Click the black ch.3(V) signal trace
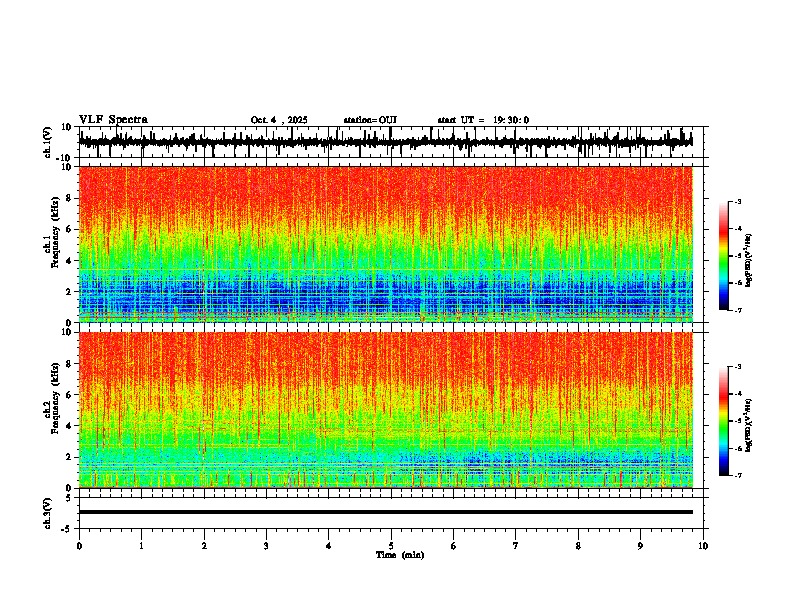Image resolution: width=792 pixels, height=612 pixels. (386, 512)
